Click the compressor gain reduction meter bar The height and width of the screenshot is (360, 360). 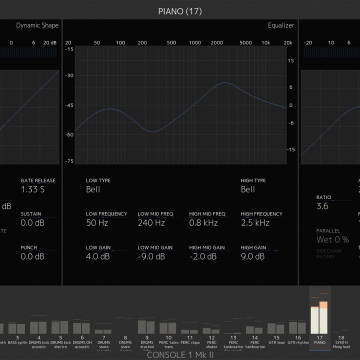pyautogui.click(x=332, y=53)
